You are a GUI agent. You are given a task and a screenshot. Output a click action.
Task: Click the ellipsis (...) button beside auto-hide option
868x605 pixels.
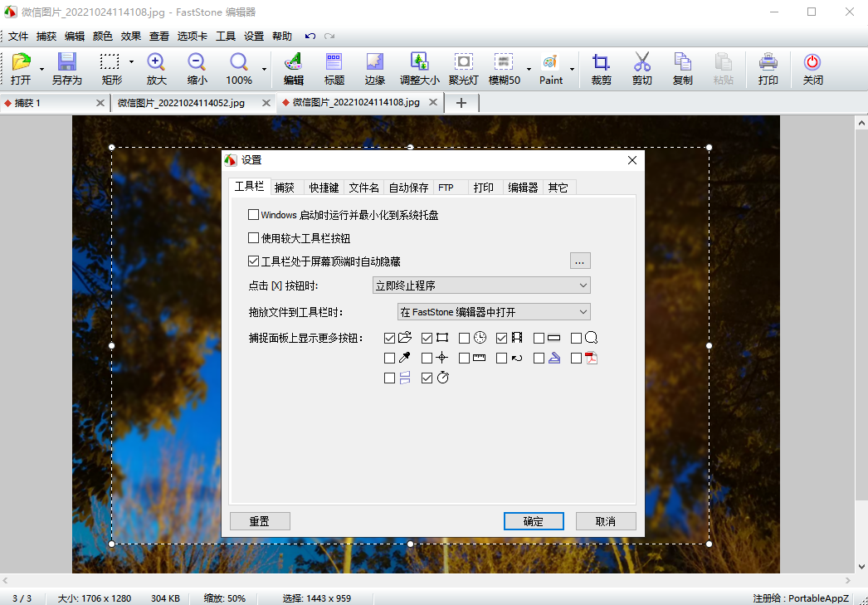[x=580, y=261]
